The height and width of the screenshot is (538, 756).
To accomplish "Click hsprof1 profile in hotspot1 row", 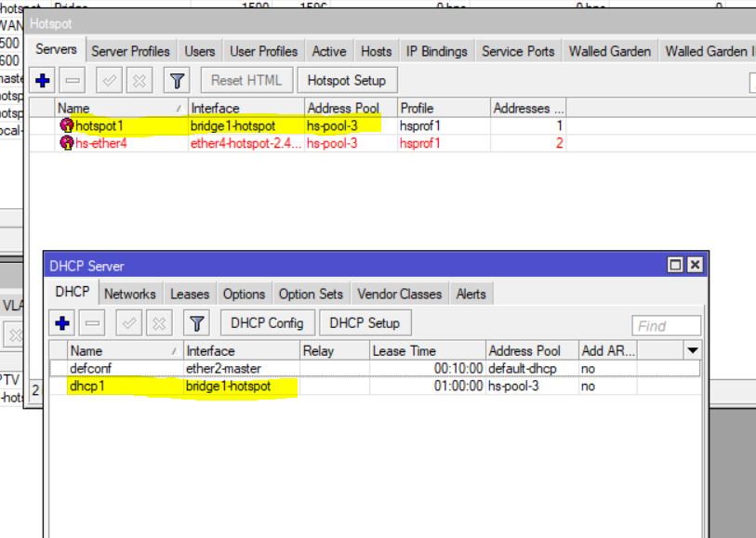I will [420, 125].
